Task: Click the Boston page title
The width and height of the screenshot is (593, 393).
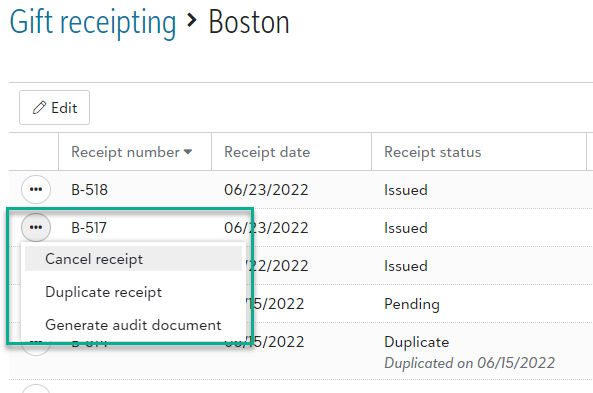Action: pos(249,22)
